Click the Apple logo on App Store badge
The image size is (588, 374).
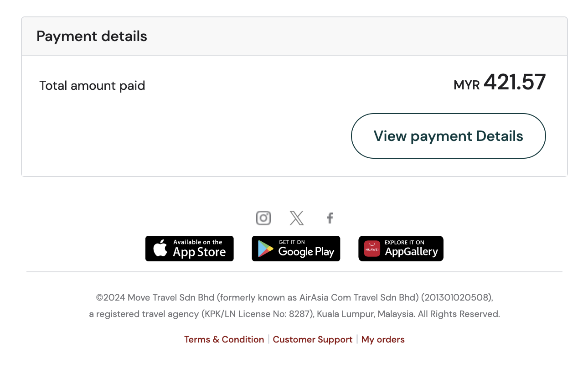pyautogui.click(x=160, y=249)
